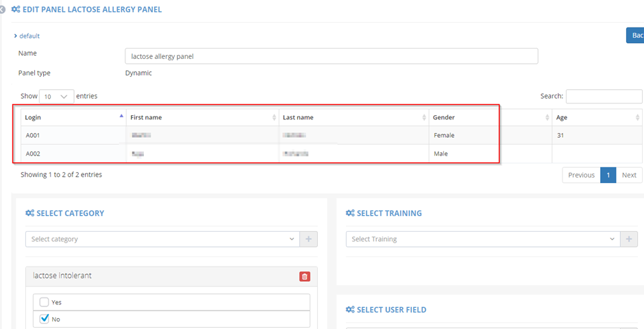Check the Yes checkbox for lactose intolerant
The width and height of the screenshot is (644, 329).
point(45,302)
